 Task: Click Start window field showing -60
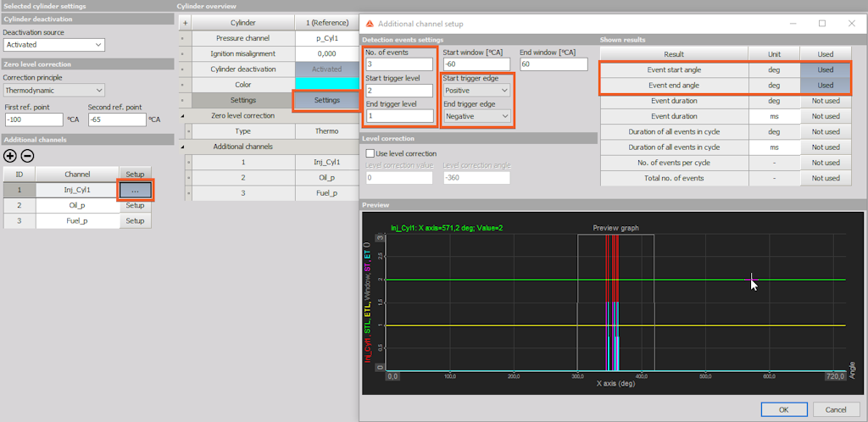[x=476, y=64]
